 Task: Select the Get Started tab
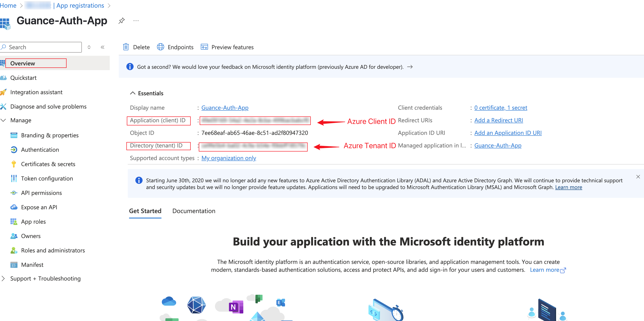145,211
